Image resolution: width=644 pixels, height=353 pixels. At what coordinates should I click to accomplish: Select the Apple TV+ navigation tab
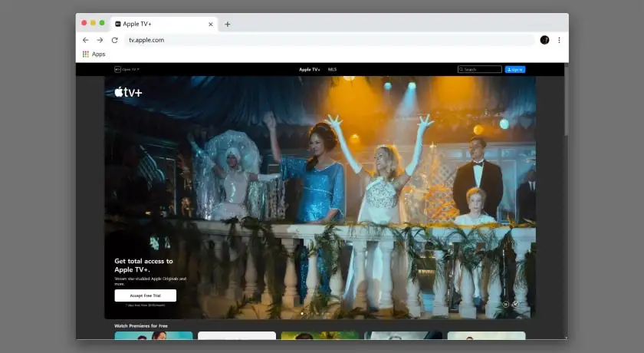tap(309, 70)
